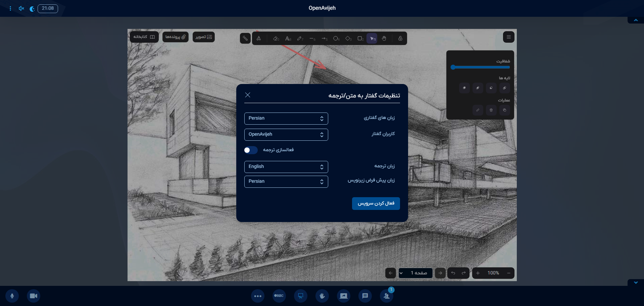Expand the OpenAvijeh speech users dropdown

pyautogui.click(x=286, y=135)
